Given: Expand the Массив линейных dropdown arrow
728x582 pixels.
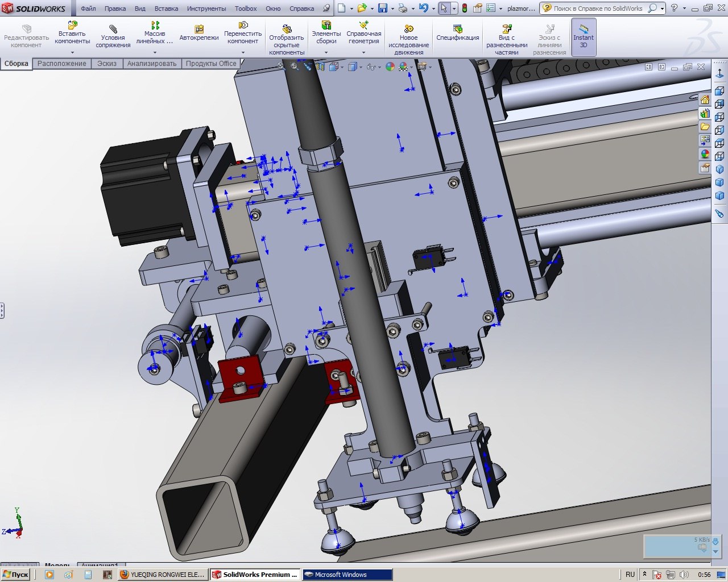Looking at the screenshot, I should [155, 52].
